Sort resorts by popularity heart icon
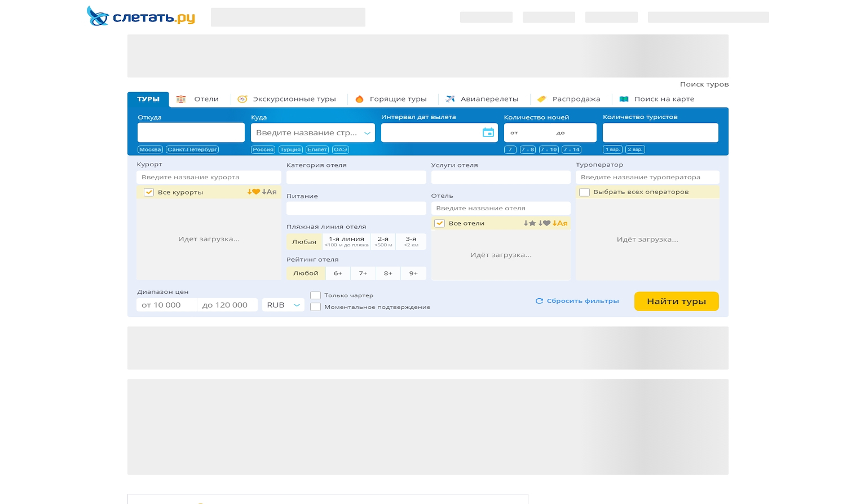 point(253,192)
